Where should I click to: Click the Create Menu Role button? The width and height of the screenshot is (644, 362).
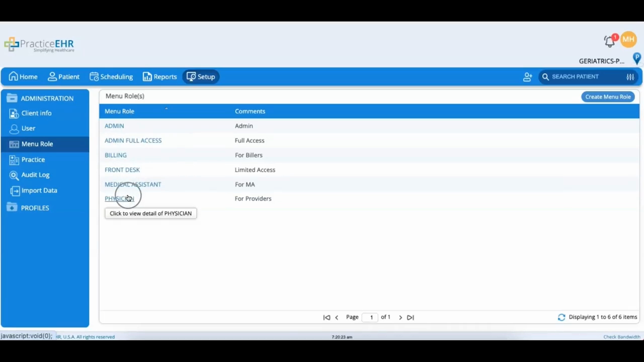[x=608, y=97]
